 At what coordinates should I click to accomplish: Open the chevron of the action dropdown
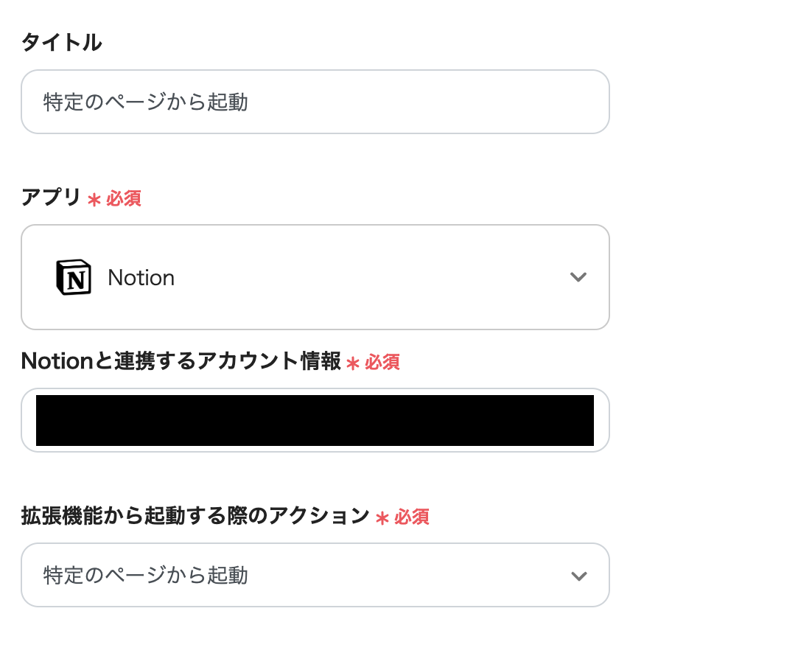click(578, 576)
